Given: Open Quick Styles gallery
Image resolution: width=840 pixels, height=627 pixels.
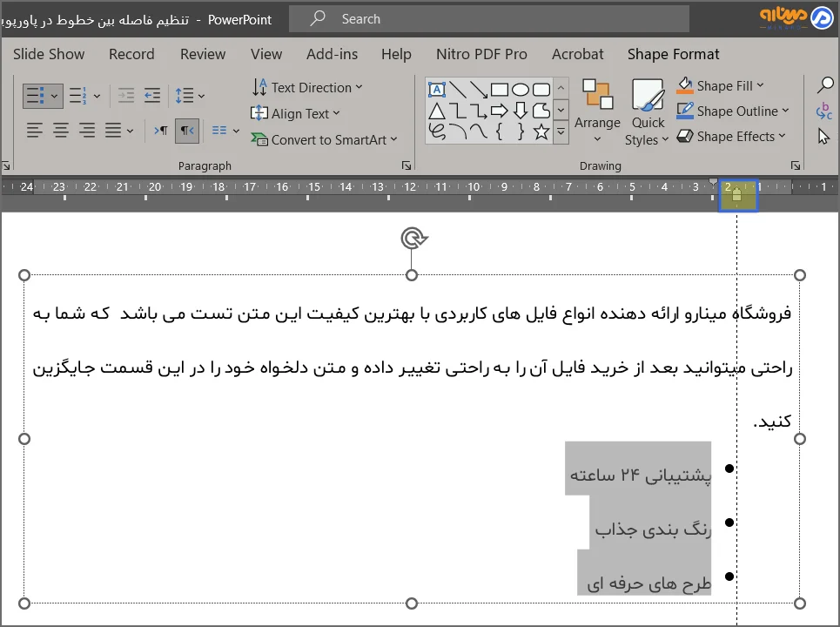Looking at the screenshot, I should pyautogui.click(x=647, y=111).
